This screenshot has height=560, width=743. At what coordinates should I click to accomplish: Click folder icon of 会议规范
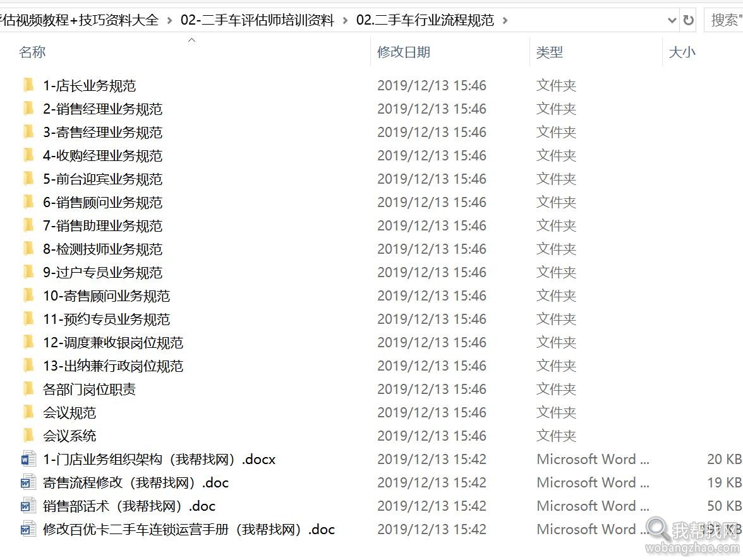pos(28,412)
